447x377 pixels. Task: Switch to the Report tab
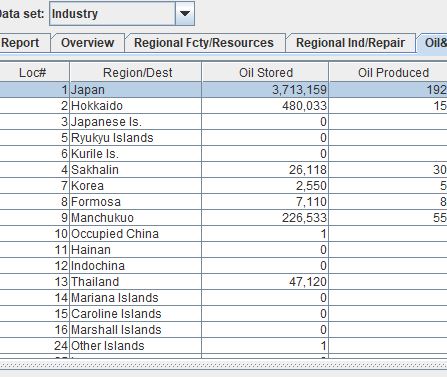21,43
